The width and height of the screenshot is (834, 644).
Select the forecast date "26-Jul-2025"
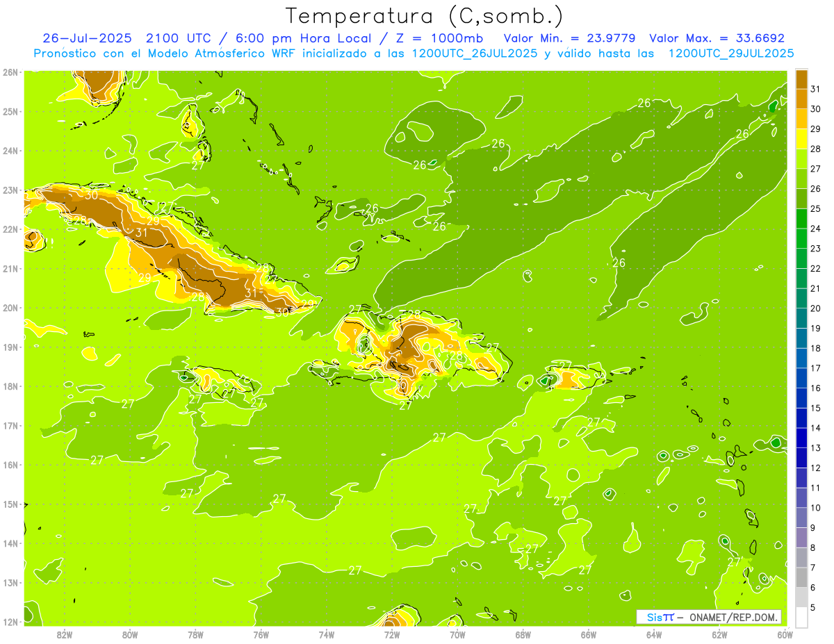tap(87, 38)
